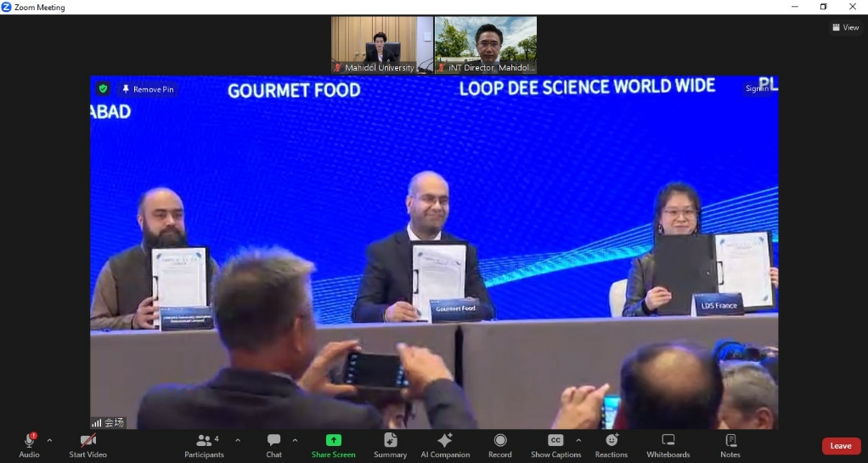Start recording with Record button

(500, 445)
